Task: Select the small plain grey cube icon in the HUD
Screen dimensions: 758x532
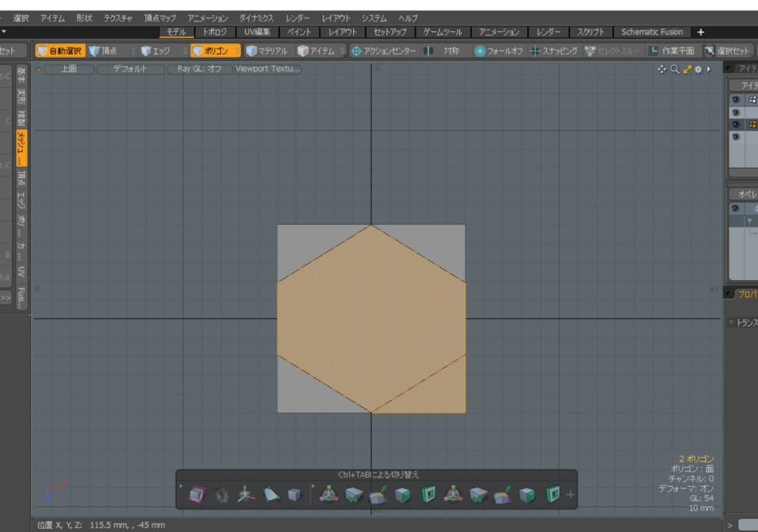Action: 294,495
